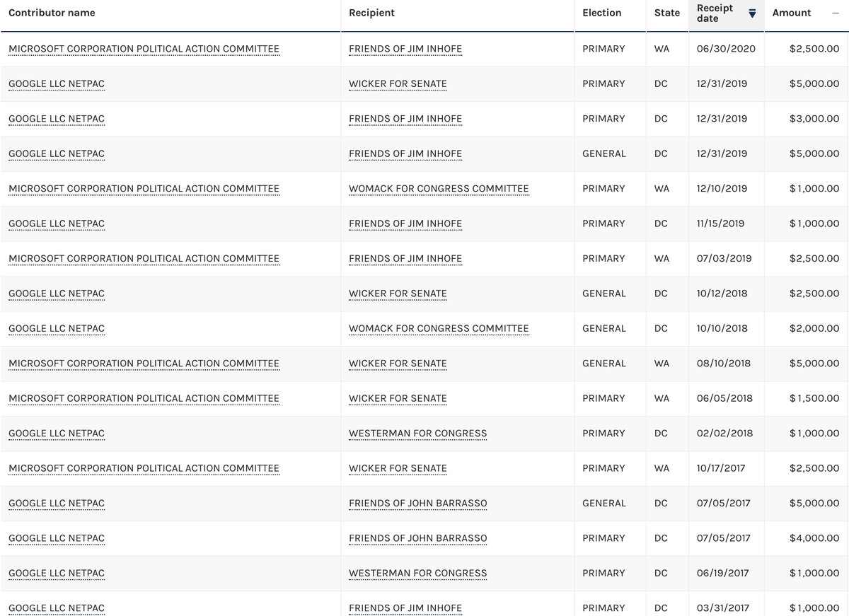Open Microsoft PAC link in the 12/10/2019 row
Viewport: 849px width, 616px height.
(x=144, y=189)
